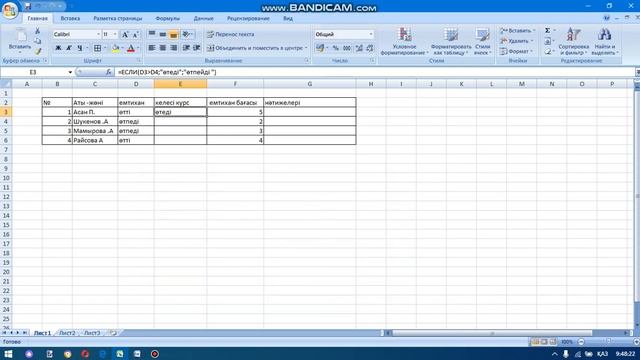Viewport: 640px width, 360px height.
Task: Select the Лист3 sheet tab
Action: click(92, 333)
